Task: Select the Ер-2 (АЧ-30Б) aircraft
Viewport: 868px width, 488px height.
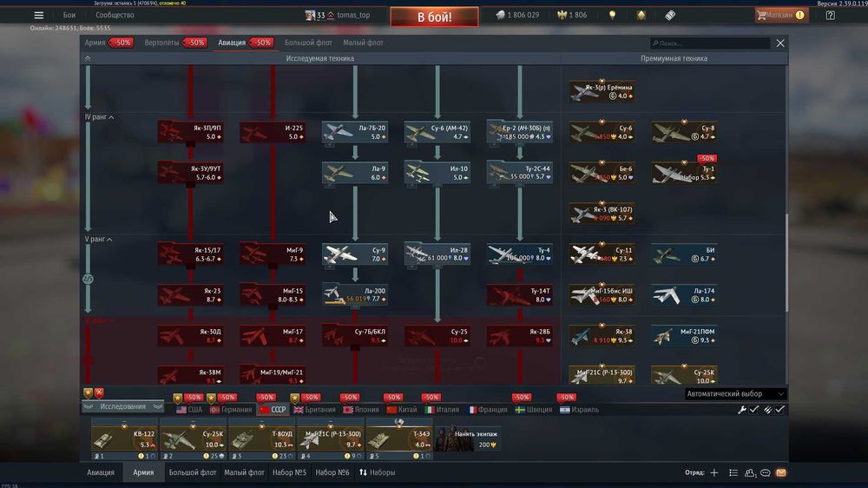Action: pos(520,132)
